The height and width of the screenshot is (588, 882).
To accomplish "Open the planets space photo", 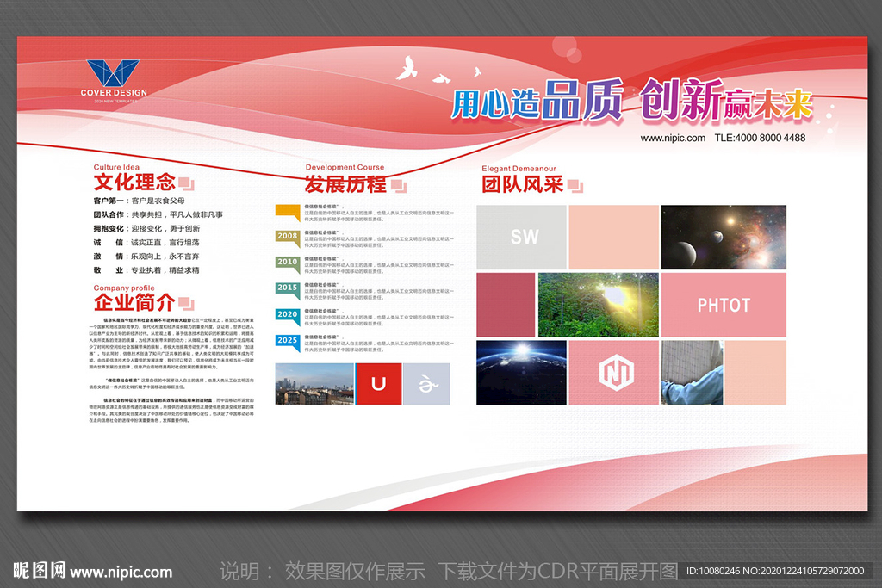I will point(724,238).
